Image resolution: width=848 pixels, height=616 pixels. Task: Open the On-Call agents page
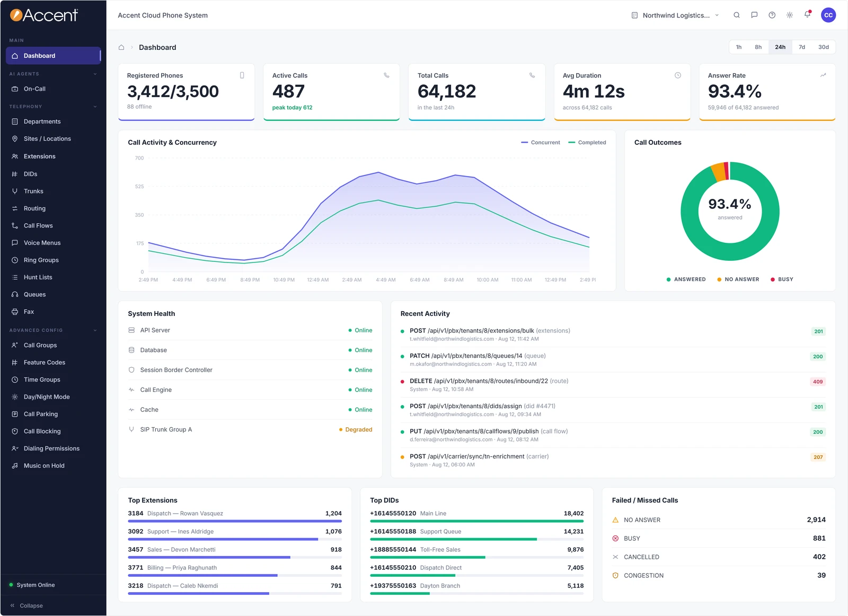point(53,89)
